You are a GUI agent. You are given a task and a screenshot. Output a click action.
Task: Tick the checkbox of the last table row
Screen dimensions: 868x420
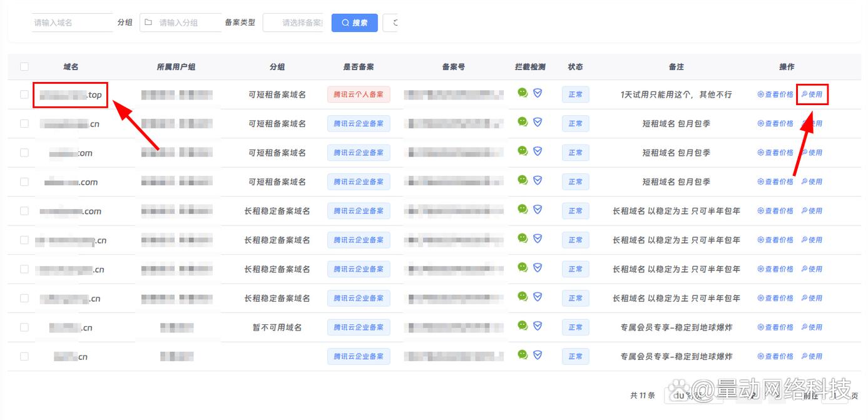(x=23, y=356)
